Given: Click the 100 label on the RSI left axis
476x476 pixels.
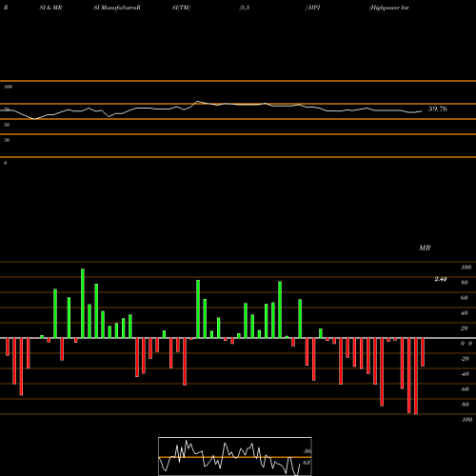Looking at the screenshot, I should (8, 87).
